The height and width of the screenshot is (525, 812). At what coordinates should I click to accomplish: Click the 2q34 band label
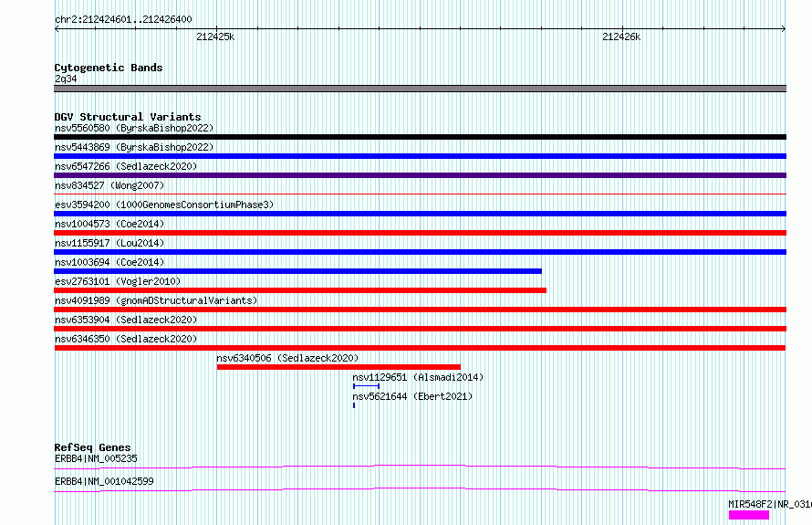coord(66,79)
